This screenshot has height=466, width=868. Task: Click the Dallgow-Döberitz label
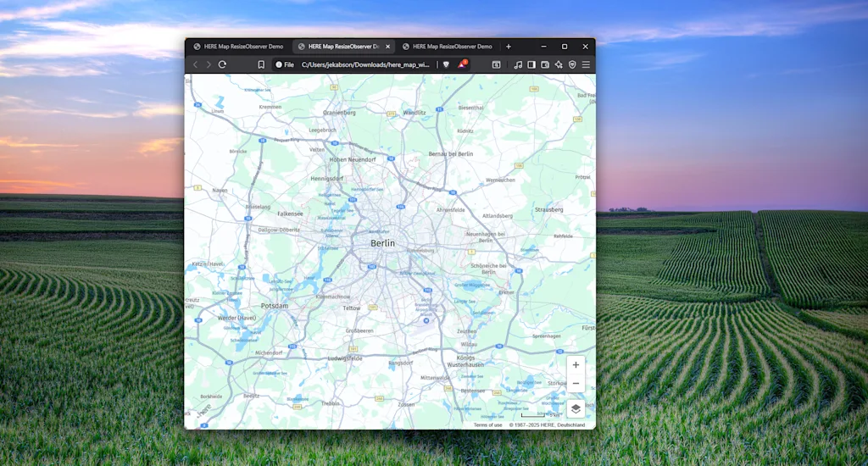click(x=279, y=230)
